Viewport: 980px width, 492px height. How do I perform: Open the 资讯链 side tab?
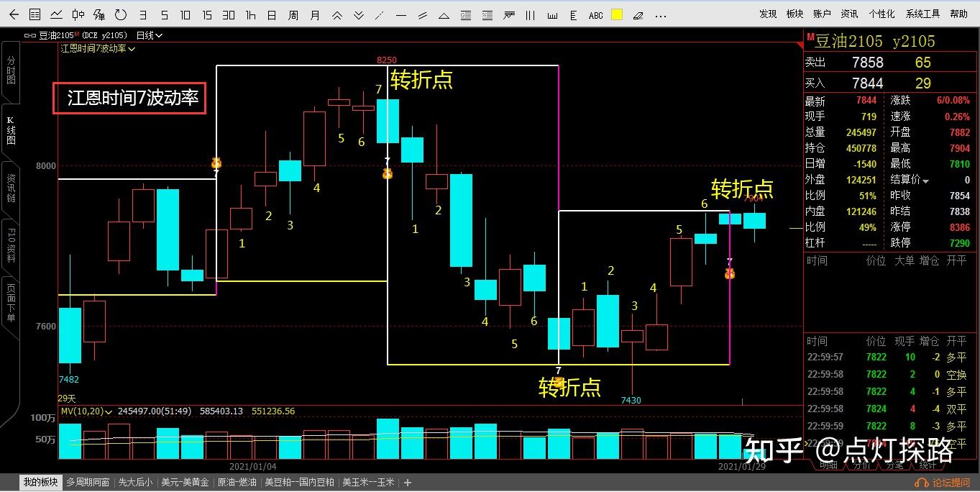pyautogui.click(x=11, y=188)
